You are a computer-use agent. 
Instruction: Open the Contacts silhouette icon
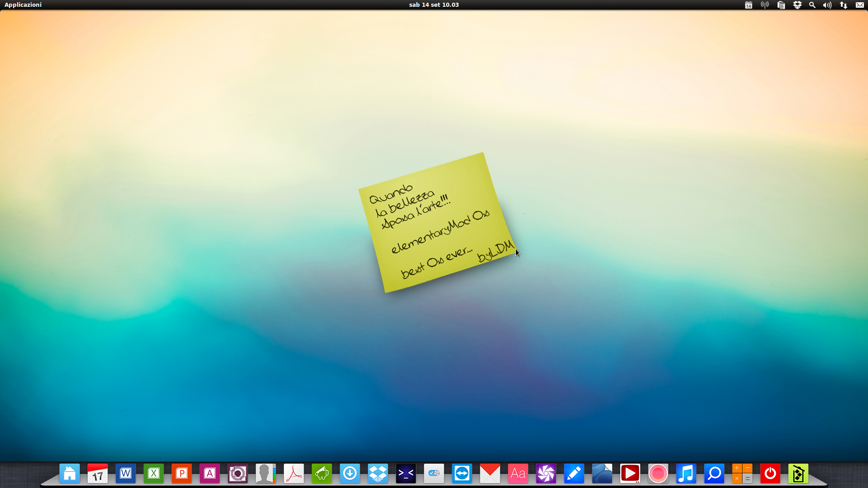click(x=266, y=474)
